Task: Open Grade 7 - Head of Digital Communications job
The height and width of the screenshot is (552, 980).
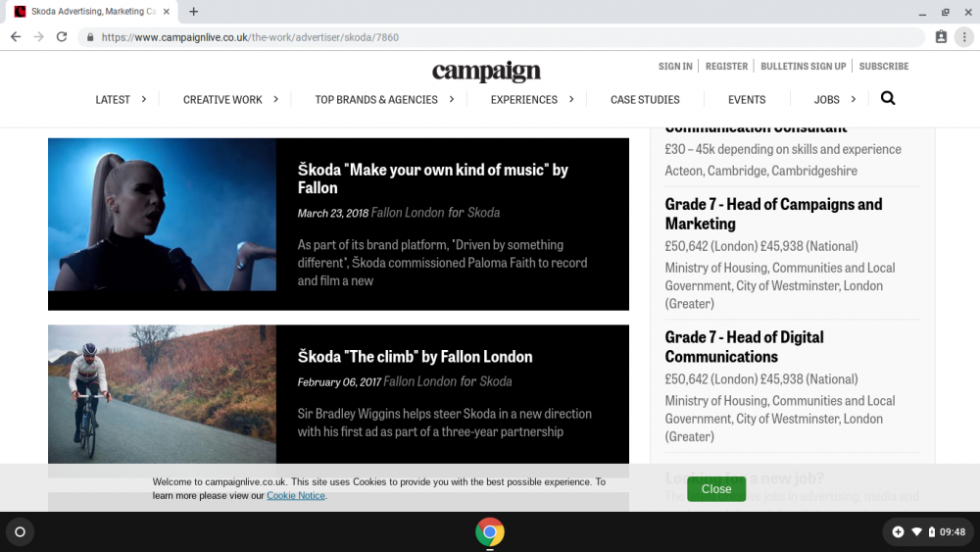Action: [745, 347]
